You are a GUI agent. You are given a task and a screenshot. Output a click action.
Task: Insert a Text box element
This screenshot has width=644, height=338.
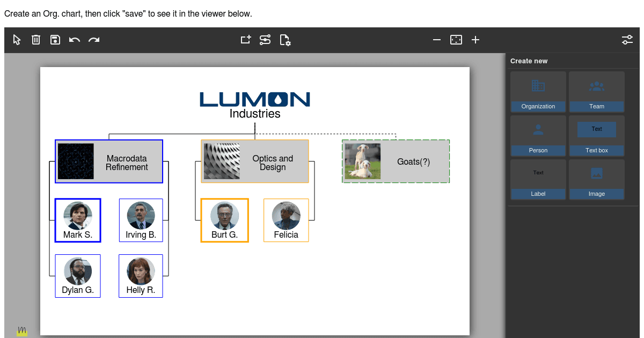pos(597,135)
